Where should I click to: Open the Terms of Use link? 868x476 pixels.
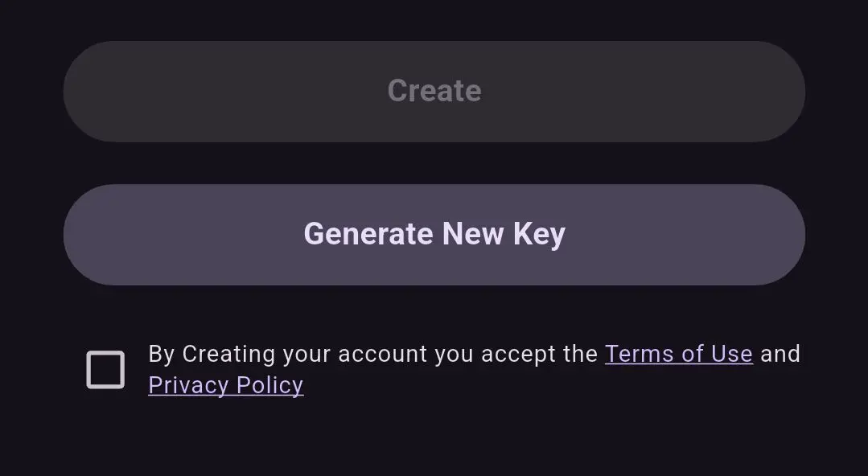[678, 354]
